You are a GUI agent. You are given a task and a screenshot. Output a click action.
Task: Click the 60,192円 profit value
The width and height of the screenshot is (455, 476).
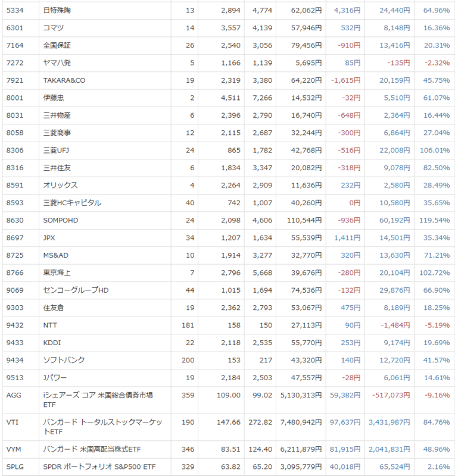(x=394, y=220)
